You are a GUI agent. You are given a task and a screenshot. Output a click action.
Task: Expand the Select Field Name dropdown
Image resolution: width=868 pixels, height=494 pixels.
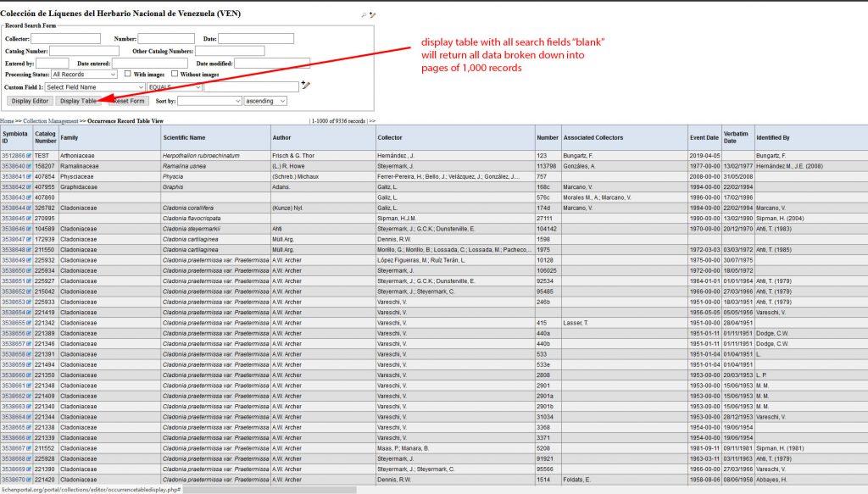coord(95,87)
